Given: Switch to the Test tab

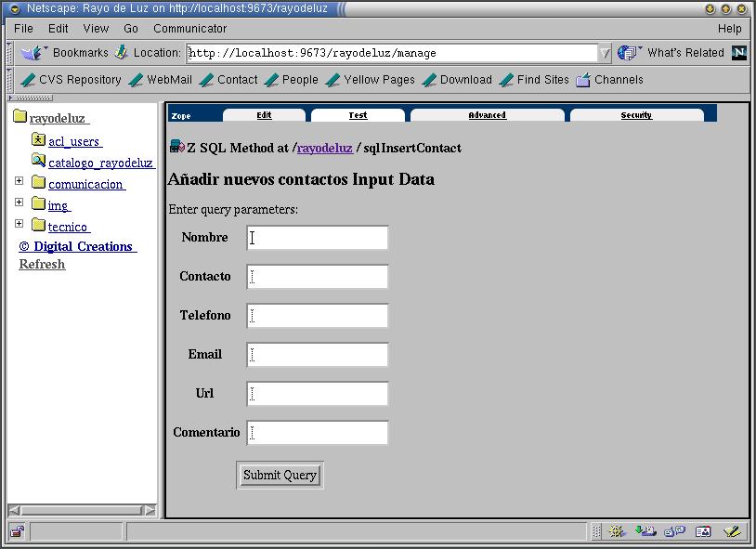Looking at the screenshot, I should tap(358, 115).
